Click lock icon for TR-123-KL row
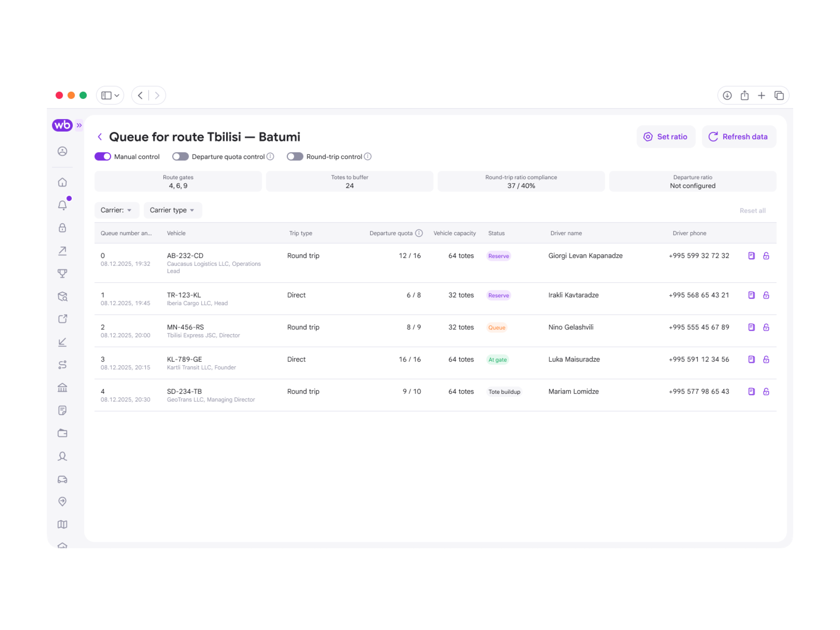The height and width of the screenshot is (630, 840). coord(766,295)
